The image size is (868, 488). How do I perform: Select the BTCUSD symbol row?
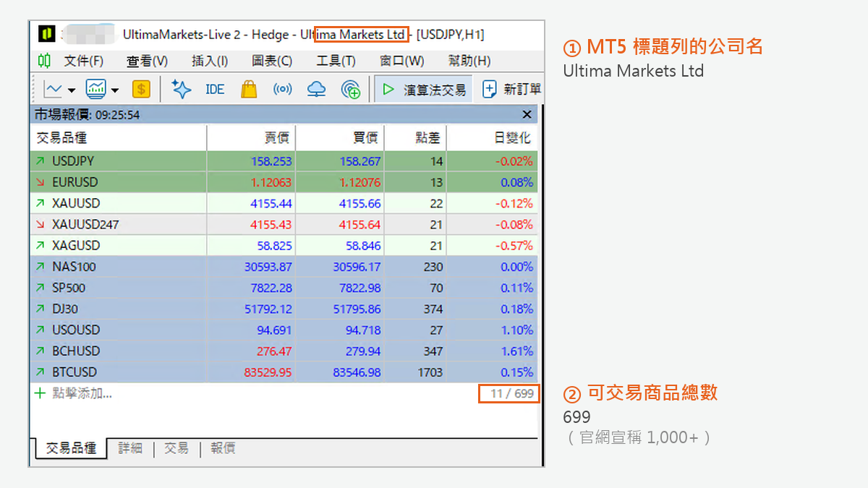(x=284, y=372)
